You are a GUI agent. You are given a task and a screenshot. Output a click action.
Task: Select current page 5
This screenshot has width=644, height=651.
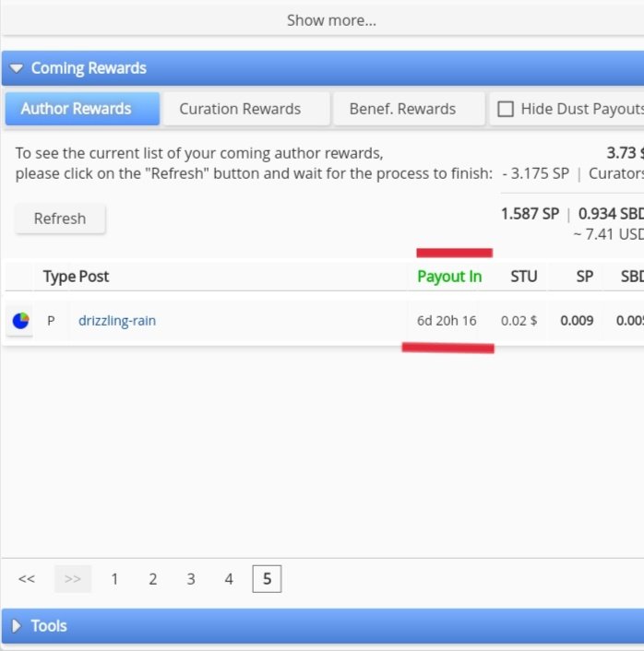[267, 579]
